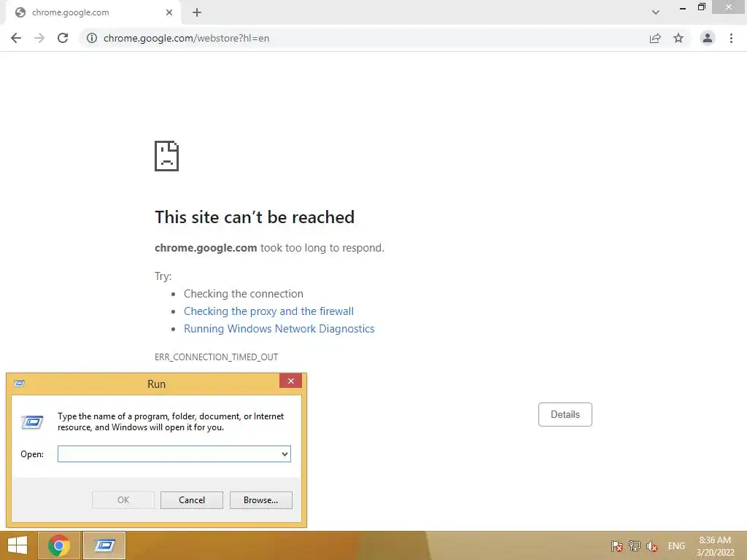Viewport: 747px width, 560px height.
Task: Click the Run program icon beside description
Action: pos(32,422)
